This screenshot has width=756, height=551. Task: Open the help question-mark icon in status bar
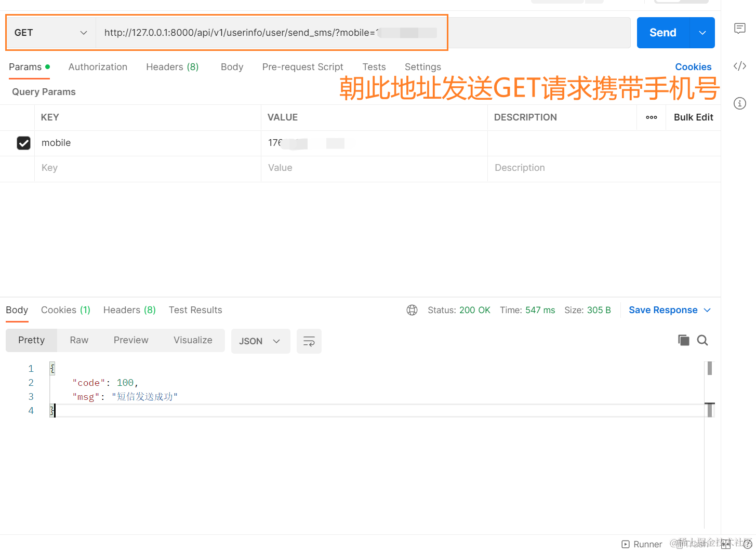[x=748, y=544]
